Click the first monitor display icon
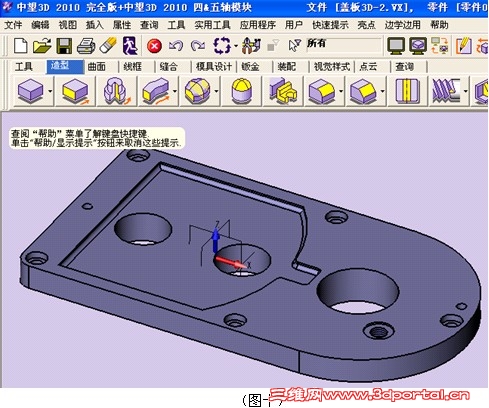Image resolution: width=489 pixels, height=408 pixels. click(396, 46)
